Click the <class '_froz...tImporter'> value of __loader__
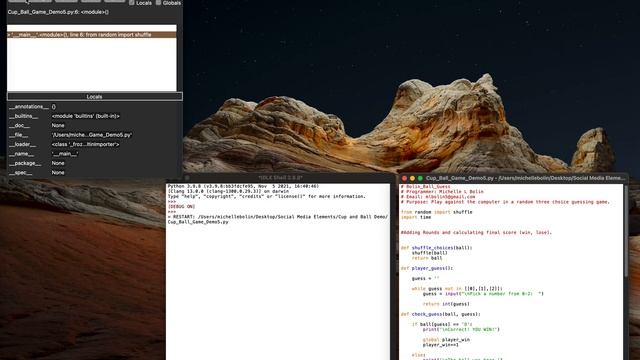This screenshot has width=640, height=360. coord(85,144)
